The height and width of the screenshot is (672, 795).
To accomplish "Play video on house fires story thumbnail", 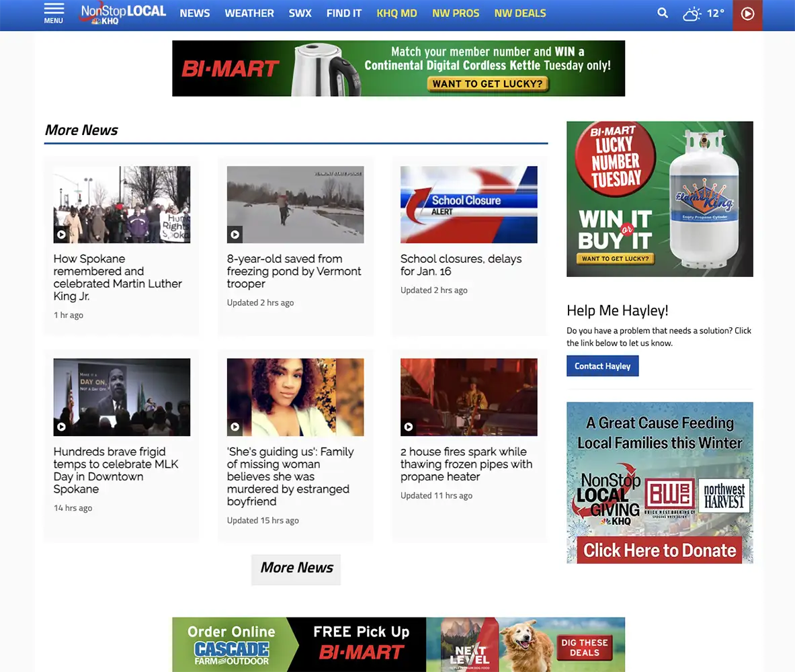I will (x=408, y=427).
